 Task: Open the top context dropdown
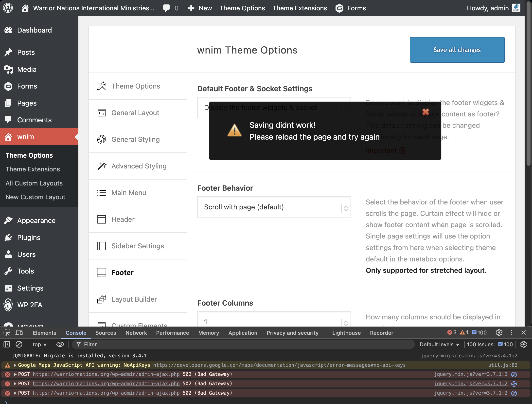(x=40, y=344)
